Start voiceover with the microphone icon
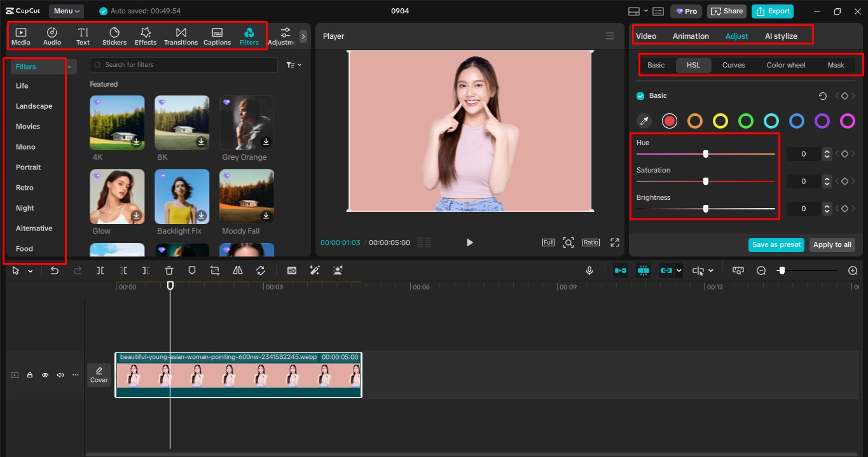 tap(589, 270)
